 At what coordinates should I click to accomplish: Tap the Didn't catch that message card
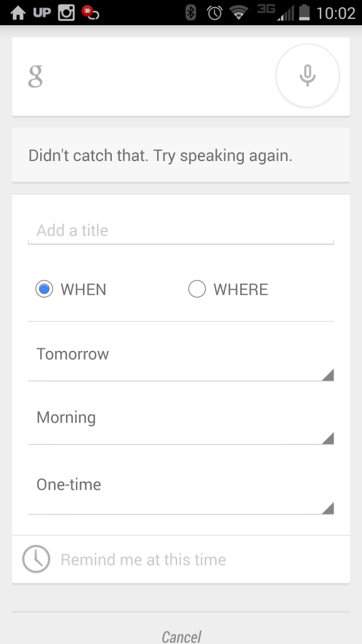pos(181,155)
